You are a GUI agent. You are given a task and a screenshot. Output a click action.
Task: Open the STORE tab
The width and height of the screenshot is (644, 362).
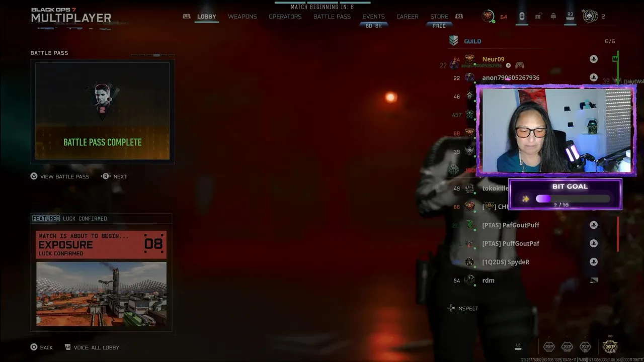click(439, 17)
